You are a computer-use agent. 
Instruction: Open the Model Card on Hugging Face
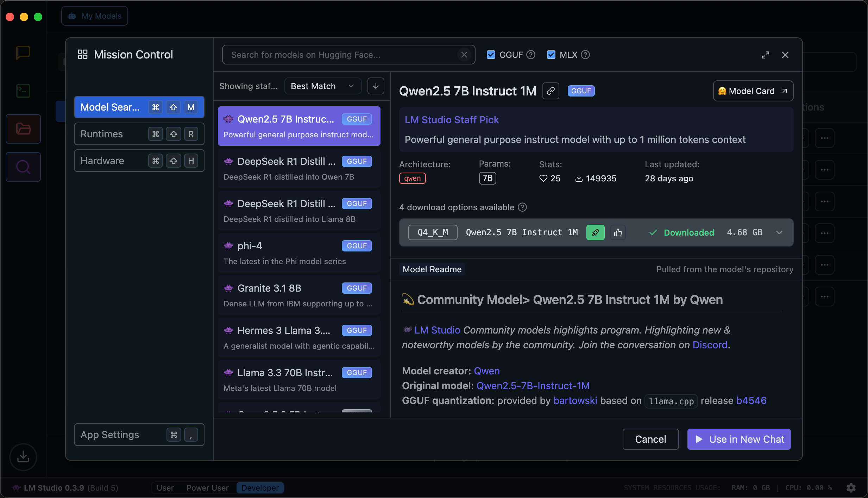[x=753, y=91]
